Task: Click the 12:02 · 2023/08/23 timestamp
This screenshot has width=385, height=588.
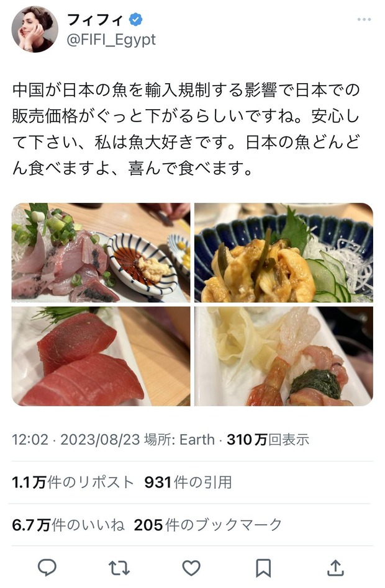Action: click(x=76, y=440)
